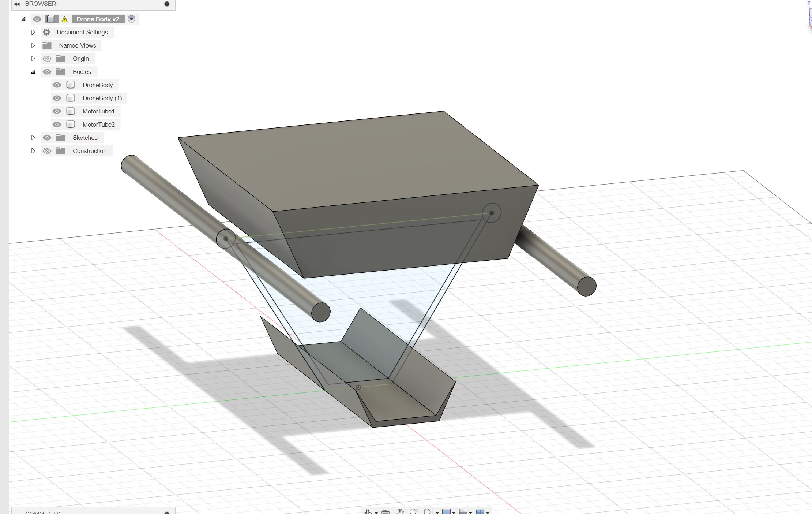
Task: Click the BROWSER panel header title
Action: 41,4
